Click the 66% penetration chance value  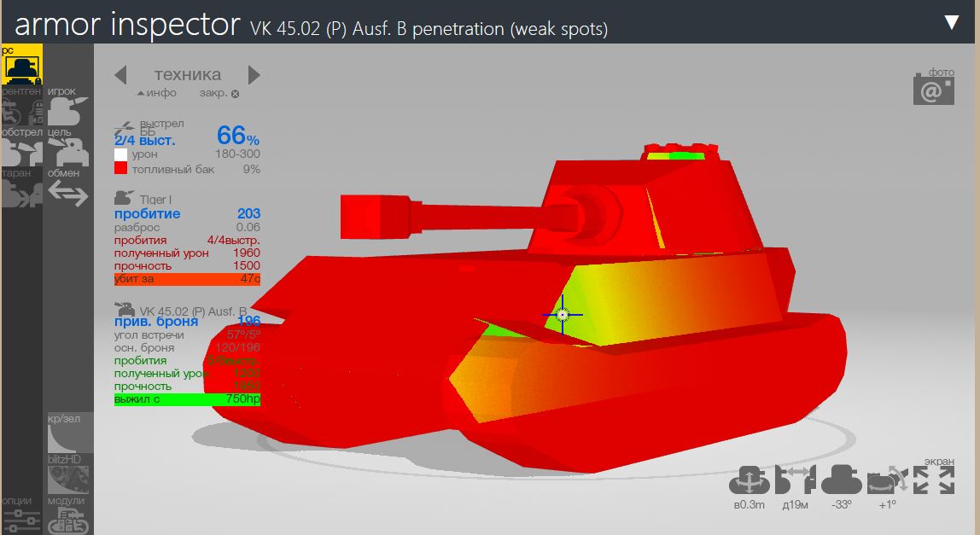pyautogui.click(x=237, y=136)
